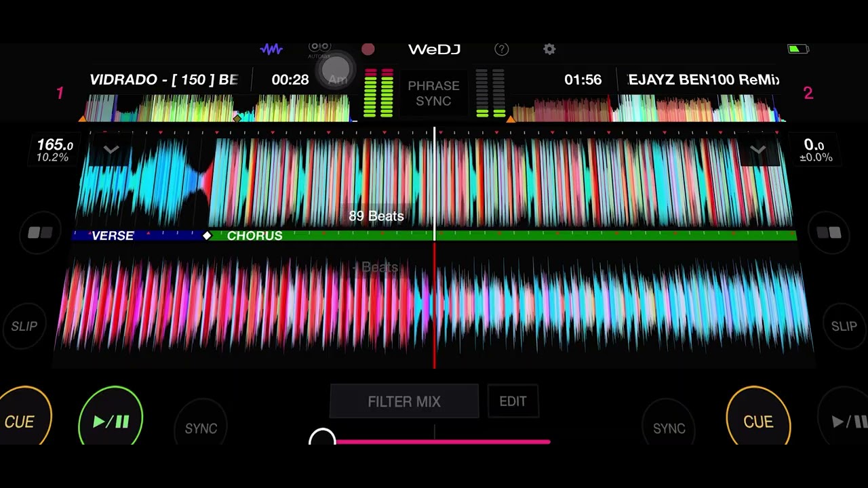Viewport: 868px width, 488px height.
Task: Start recording with the red record button
Action: click(x=368, y=49)
